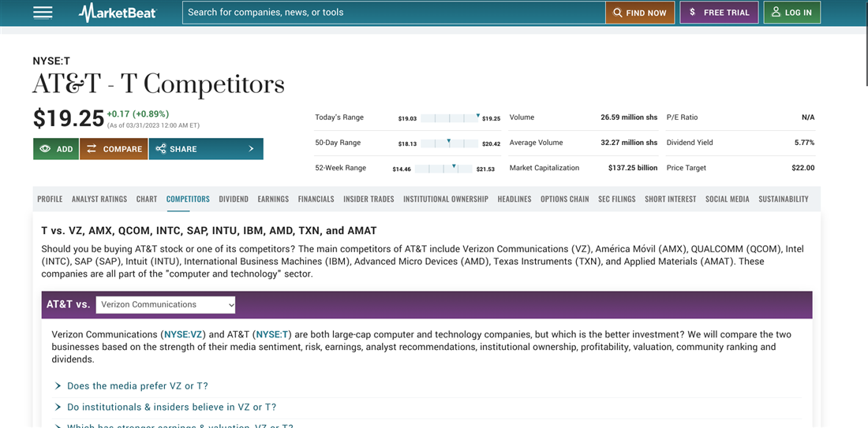Click the dollar icon in Free Trial
Viewport: 868px width, 428px height.
tap(693, 12)
